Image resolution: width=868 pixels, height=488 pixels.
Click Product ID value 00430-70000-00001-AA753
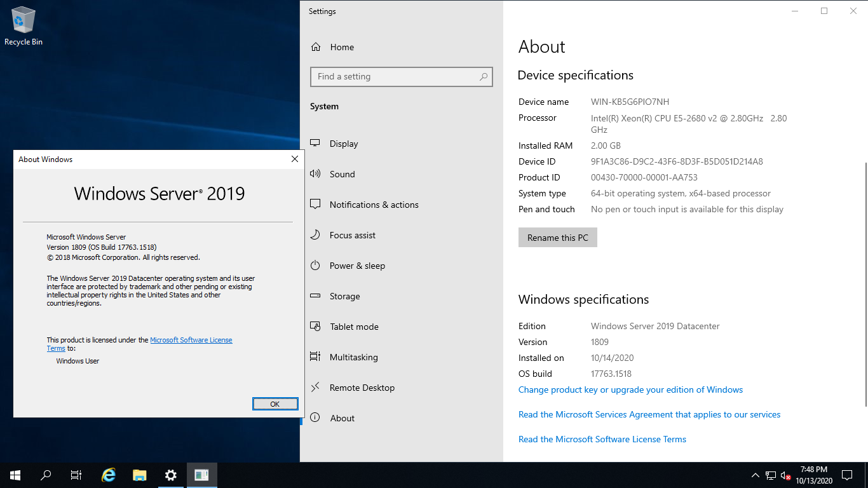coord(644,177)
